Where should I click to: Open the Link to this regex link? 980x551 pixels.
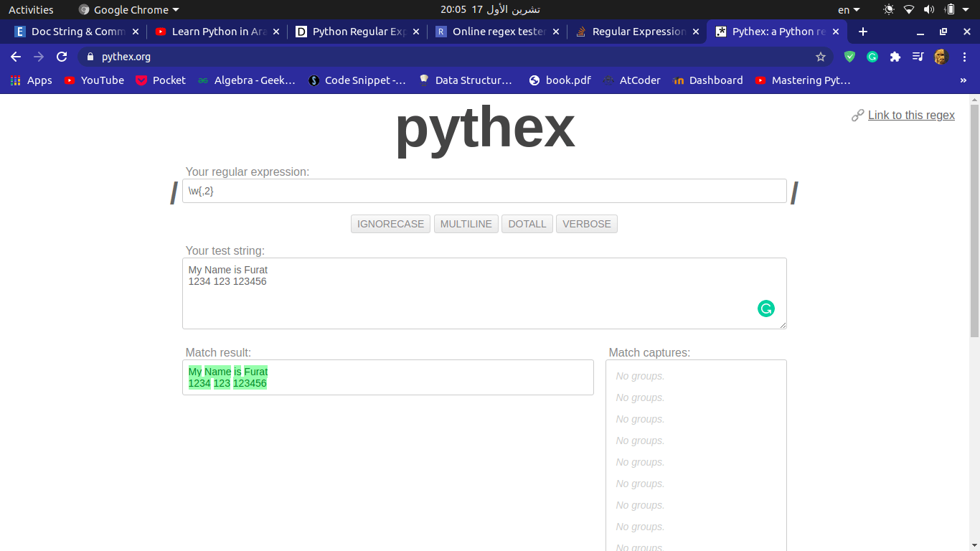911,115
